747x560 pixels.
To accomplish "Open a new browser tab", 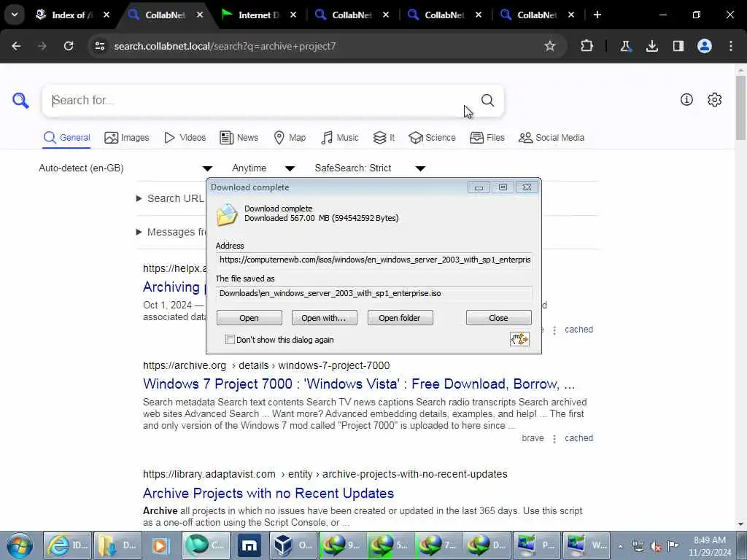I will 597,15.
